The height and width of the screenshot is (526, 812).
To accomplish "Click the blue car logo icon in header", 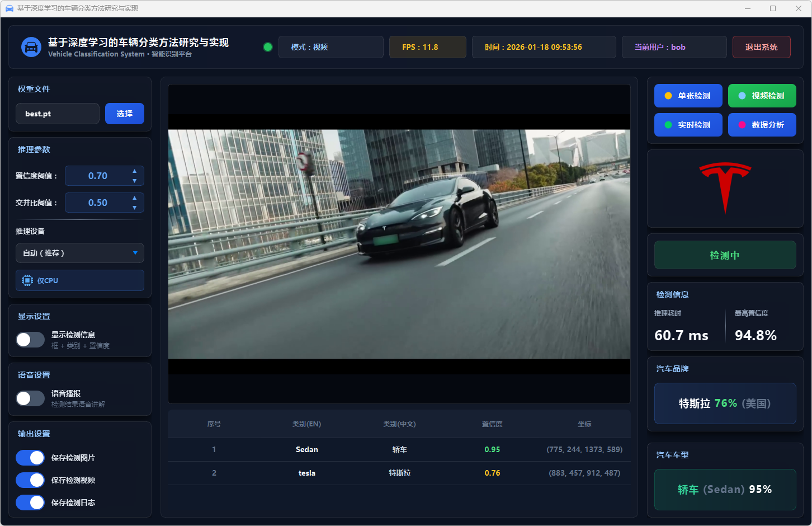I will (31, 47).
